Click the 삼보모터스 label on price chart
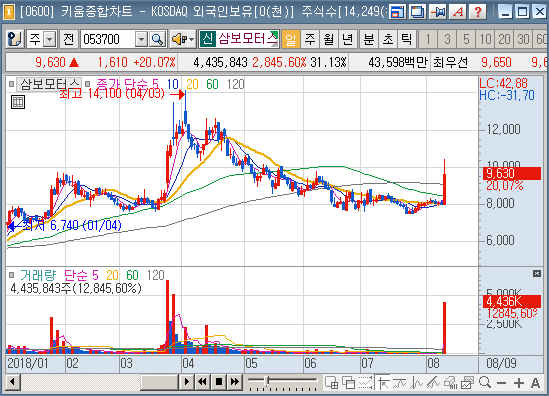549x396 pixels. 49,84
